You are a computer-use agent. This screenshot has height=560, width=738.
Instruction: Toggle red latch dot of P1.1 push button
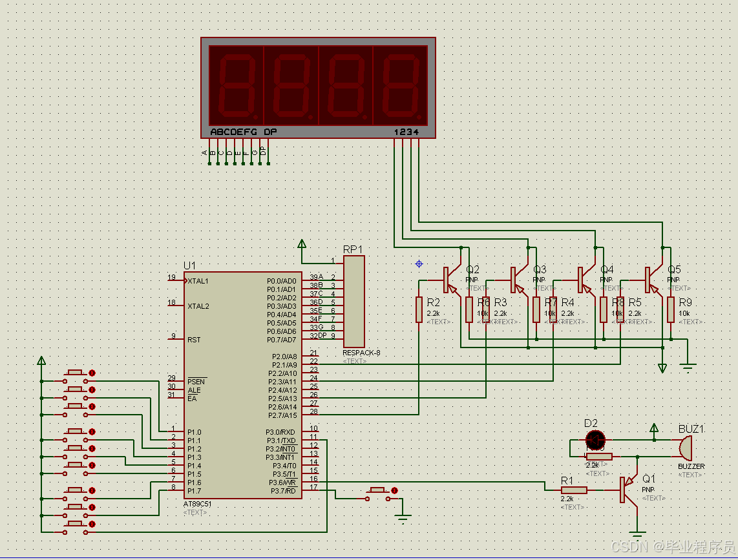click(x=92, y=389)
